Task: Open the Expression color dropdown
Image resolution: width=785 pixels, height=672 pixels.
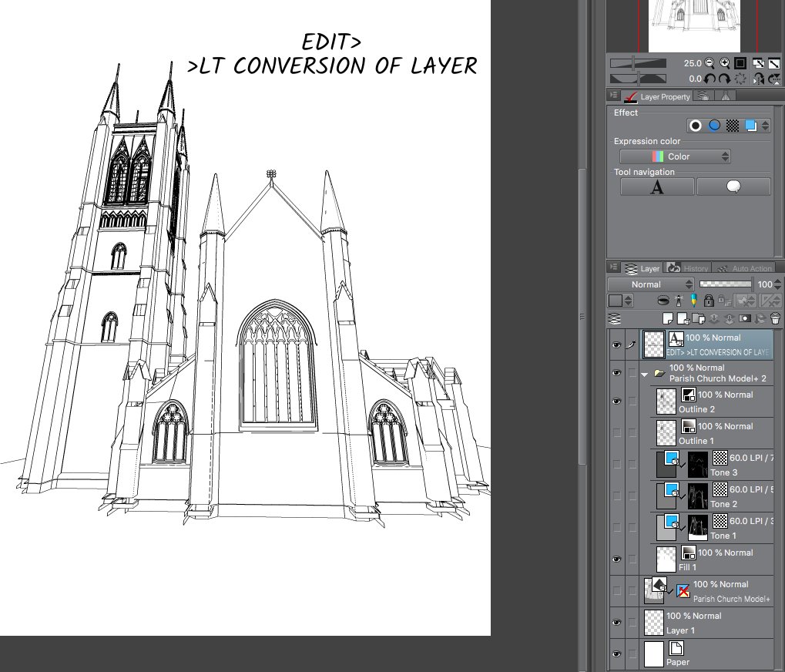Action: tap(675, 156)
